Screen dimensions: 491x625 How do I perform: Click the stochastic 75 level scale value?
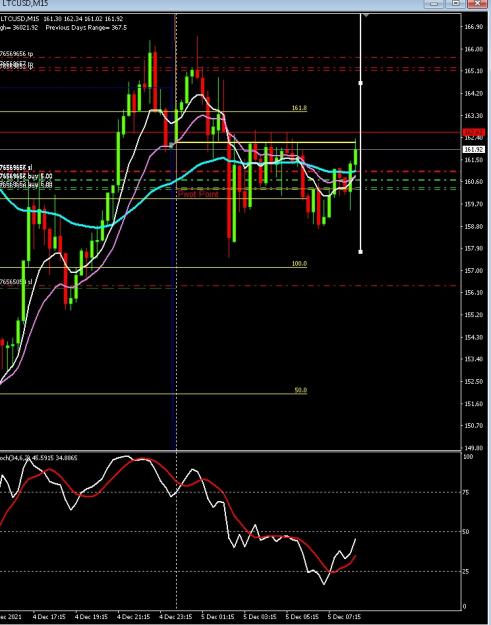[x=467, y=493]
